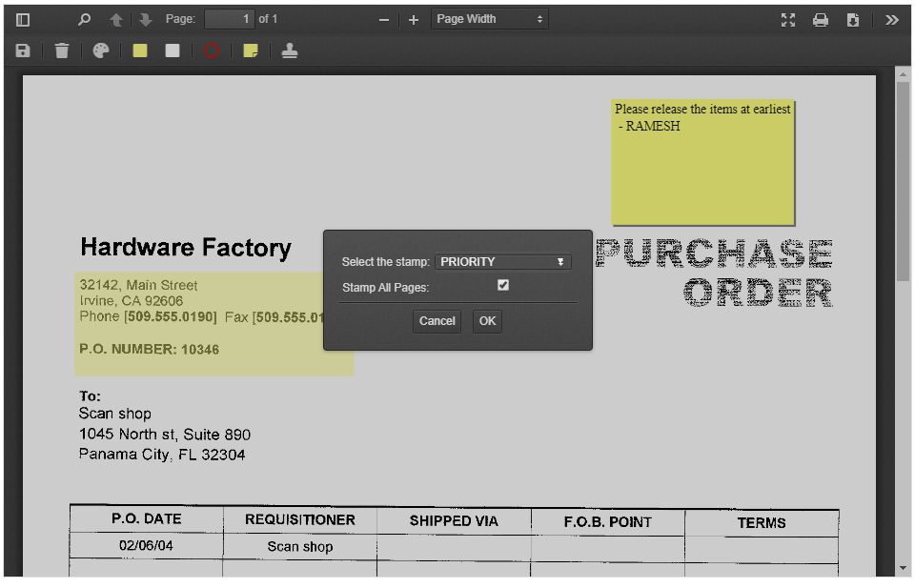The height and width of the screenshot is (588, 915).
Task: Enter presentation mode
Action: 788,18
